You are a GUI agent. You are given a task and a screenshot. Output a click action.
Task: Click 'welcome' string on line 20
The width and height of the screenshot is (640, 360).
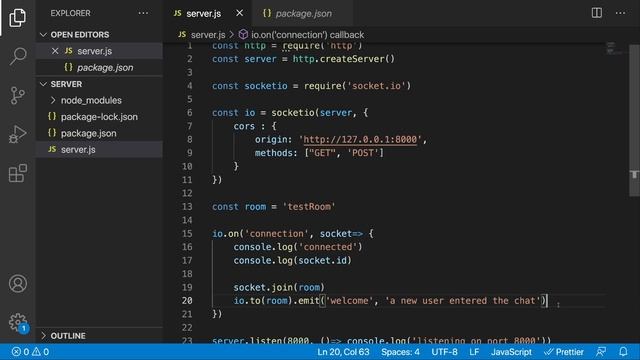pyautogui.click(x=349, y=301)
